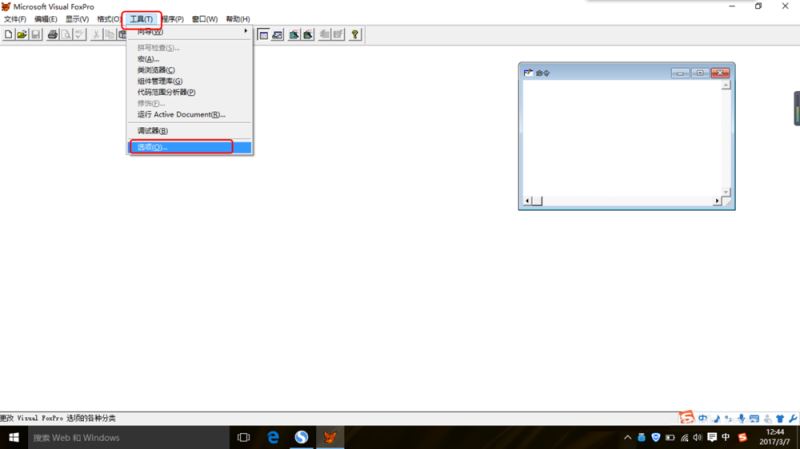
Task: Click Command window scroll up arrow
Action: (x=726, y=85)
